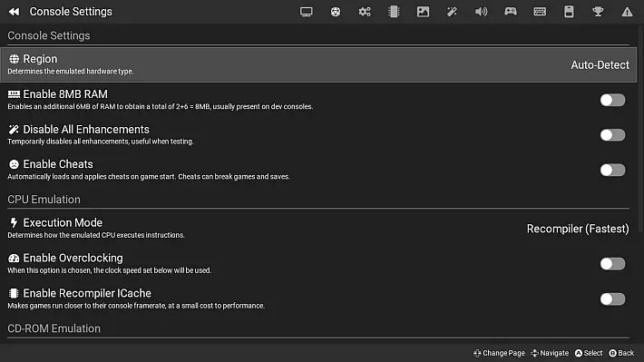
Task: Open Region Auto-Detect selection
Action: (318, 64)
